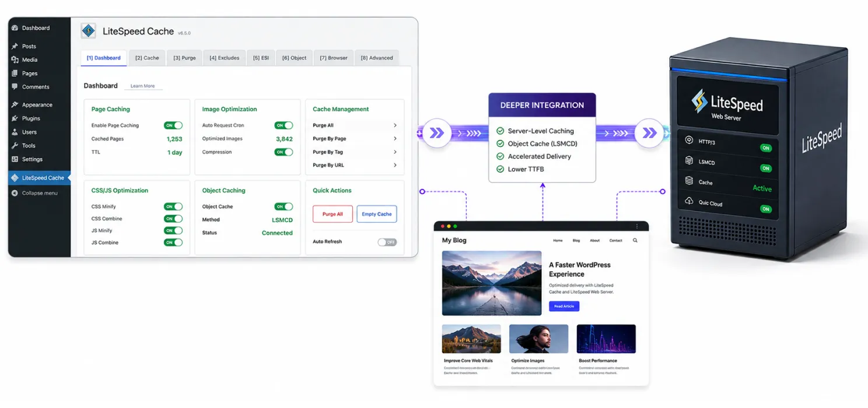Image resolution: width=868 pixels, height=408 pixels.
Task: Toggle the Object Cache switch
Action: (283, 206)
